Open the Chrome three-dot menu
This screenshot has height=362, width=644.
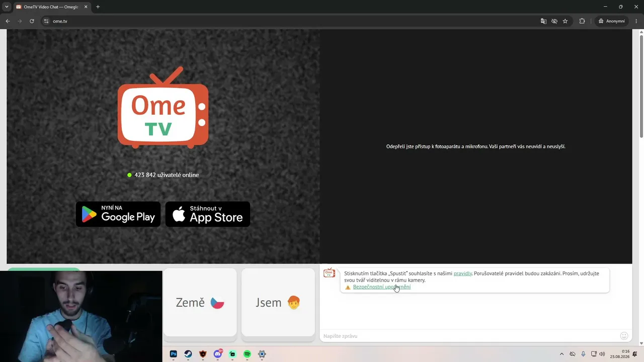[636, 21]
